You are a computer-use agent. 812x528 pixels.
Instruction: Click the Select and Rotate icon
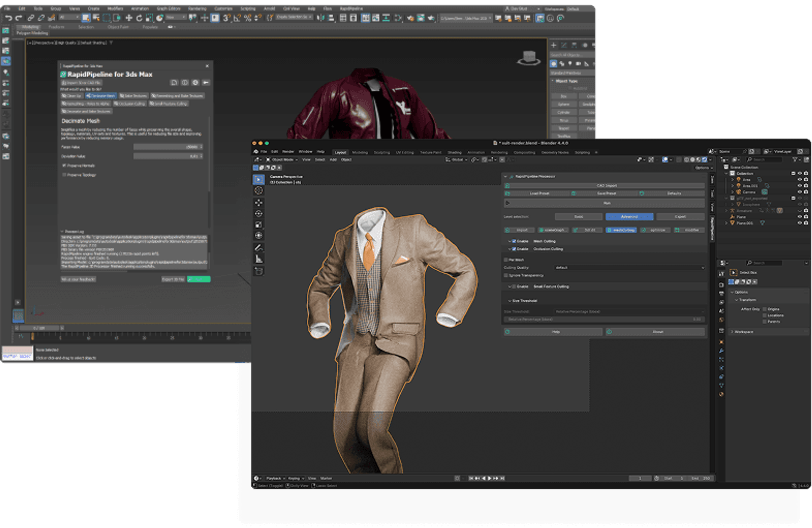(139, 18)
